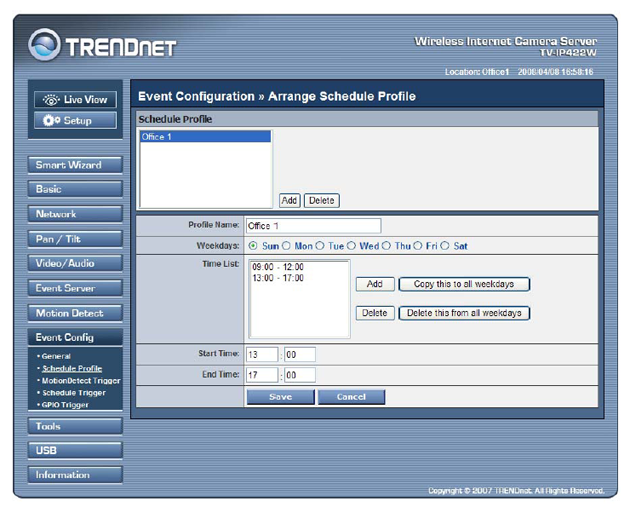Select the Sun weekday radio button

tap(253, 245)
